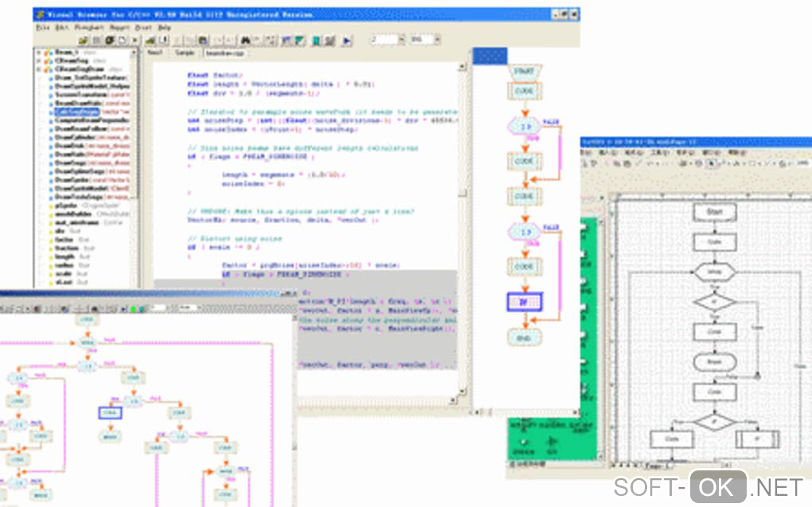Expand the first Beam class tree node
The image size is (812, 507).
[39, 53]
